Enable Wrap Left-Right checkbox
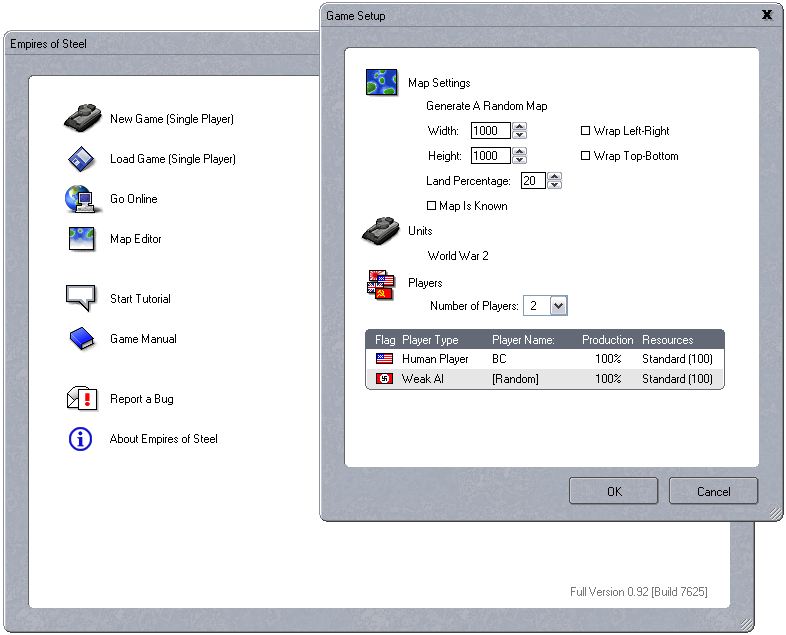786x635 pixels. 586,131
